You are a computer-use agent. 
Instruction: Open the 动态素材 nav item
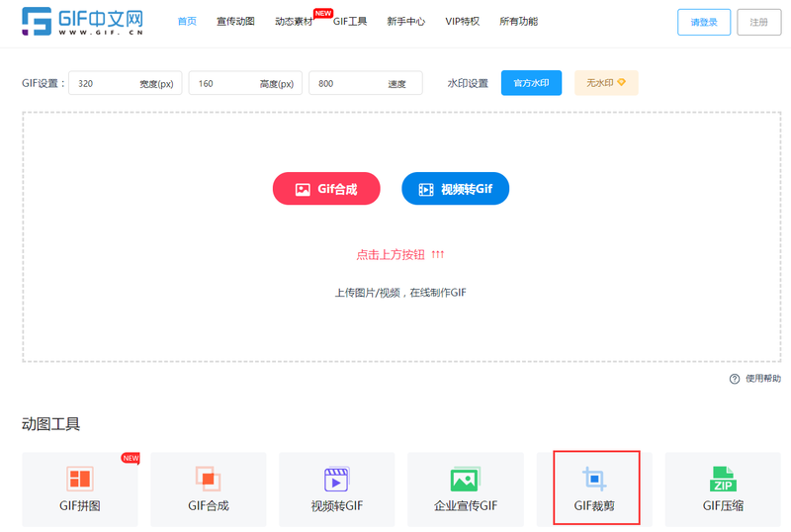[294, 21]
